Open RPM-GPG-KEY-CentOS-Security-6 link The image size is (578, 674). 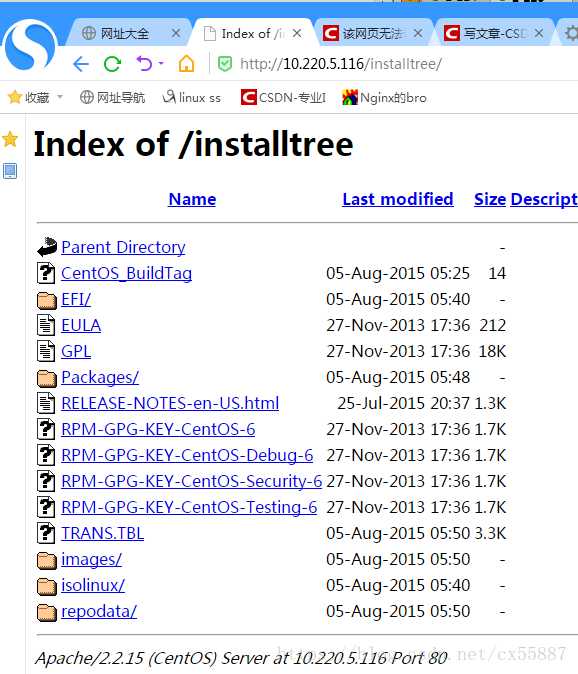[192, 481]
